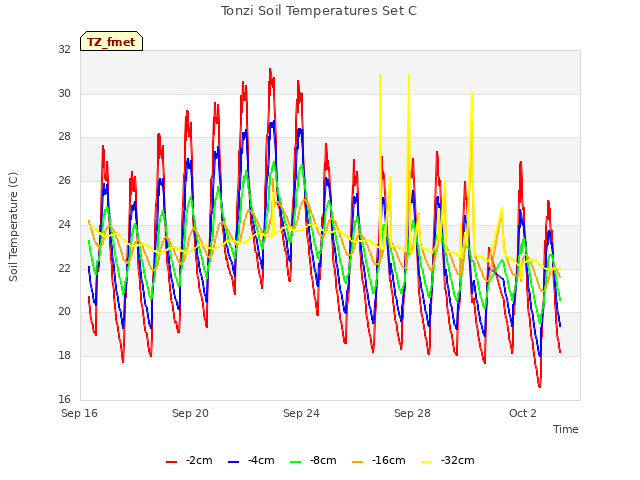Toggle the -16cm legend label
Image resolution: width=640 pixels, height=480 pixels.
click(389, 460)
